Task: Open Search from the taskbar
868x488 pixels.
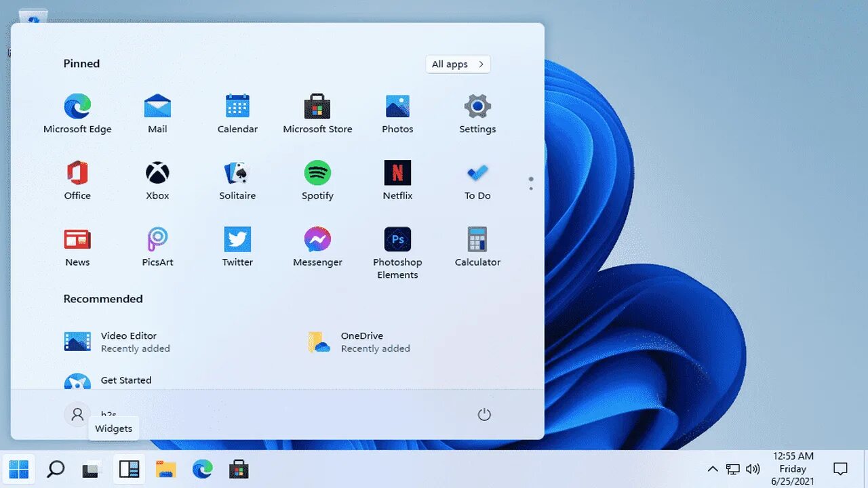Action: tap(56, 468)
